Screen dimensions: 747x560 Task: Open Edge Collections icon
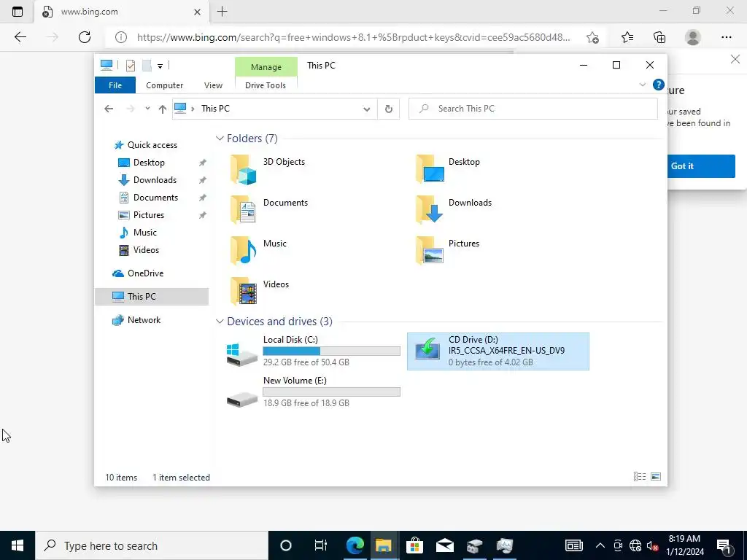[x=659, y=37]
